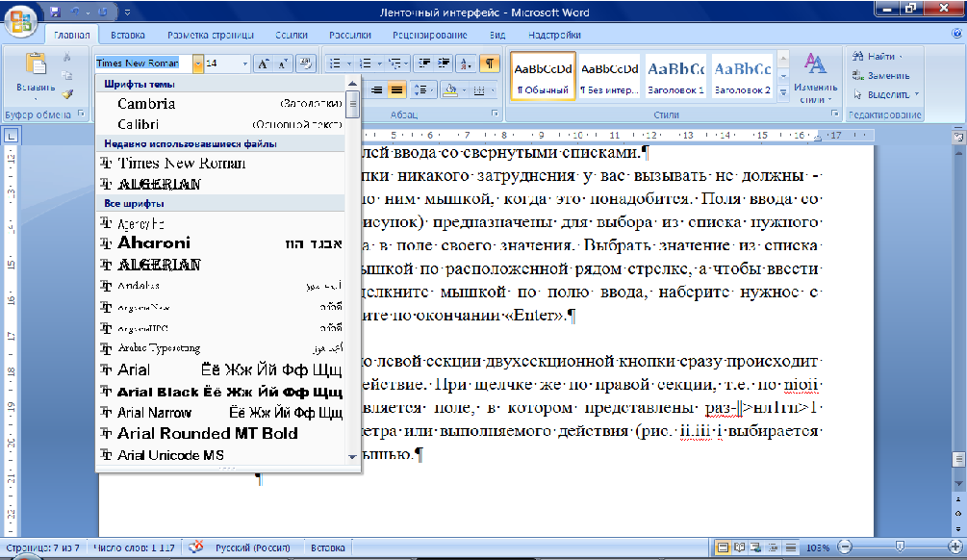The width and height of the screenshot is (967, 560).
Task: Select the Aharoni font entry
Action: click(220, 243)
